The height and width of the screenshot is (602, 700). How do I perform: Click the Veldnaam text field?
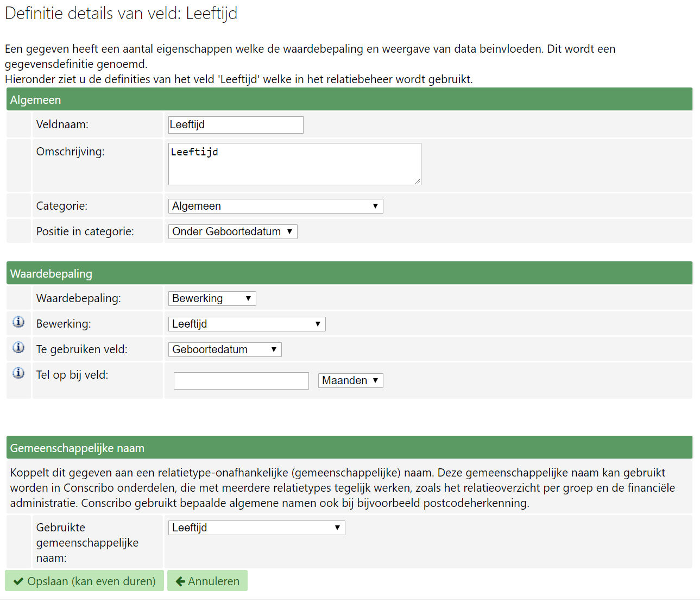click(236, 125)
